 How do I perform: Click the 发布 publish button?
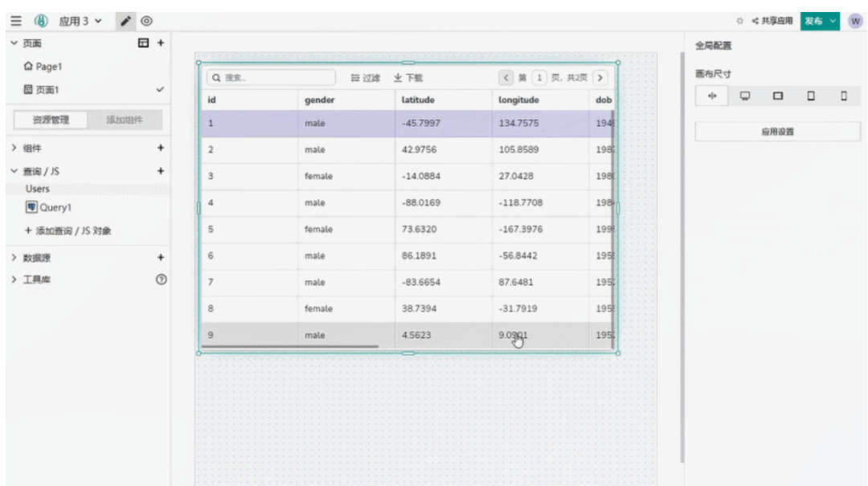coord(813,21)
